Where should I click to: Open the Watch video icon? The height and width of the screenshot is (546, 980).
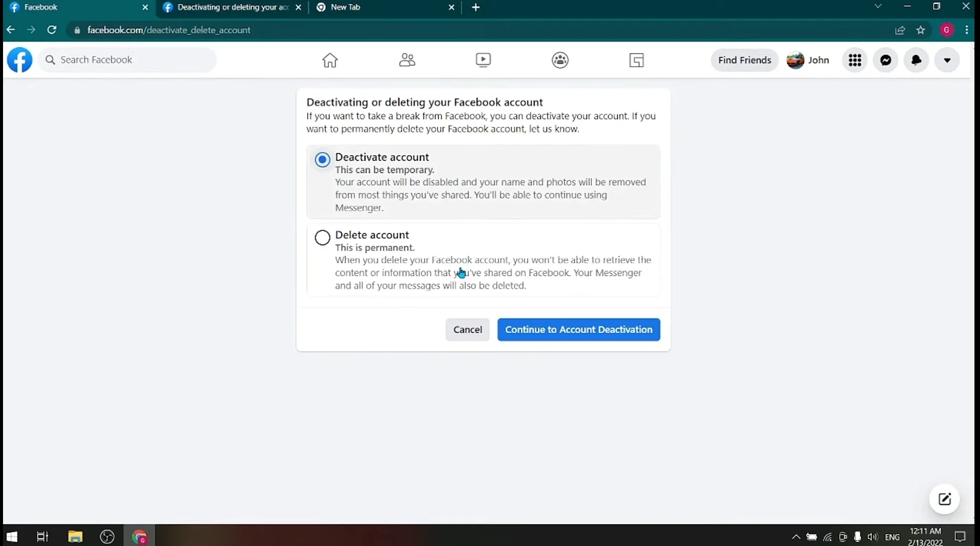pyautogui.click(x=483, y=60)
